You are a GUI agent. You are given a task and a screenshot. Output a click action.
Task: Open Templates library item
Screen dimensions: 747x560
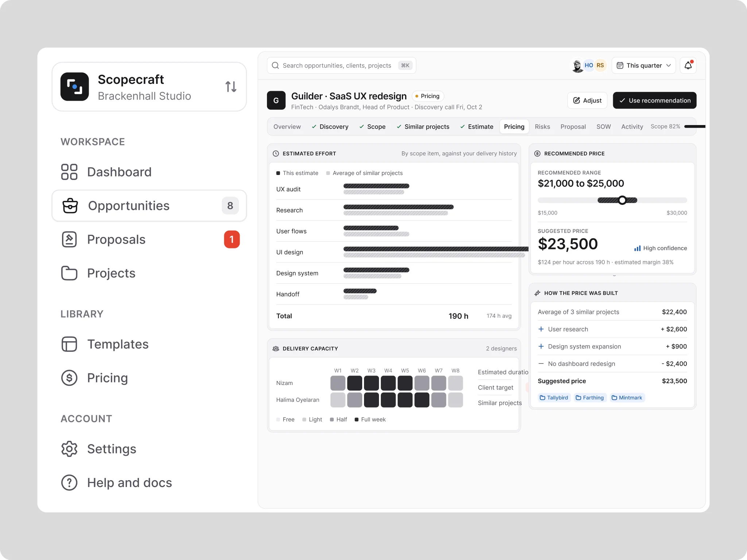(x=149, y=344)
